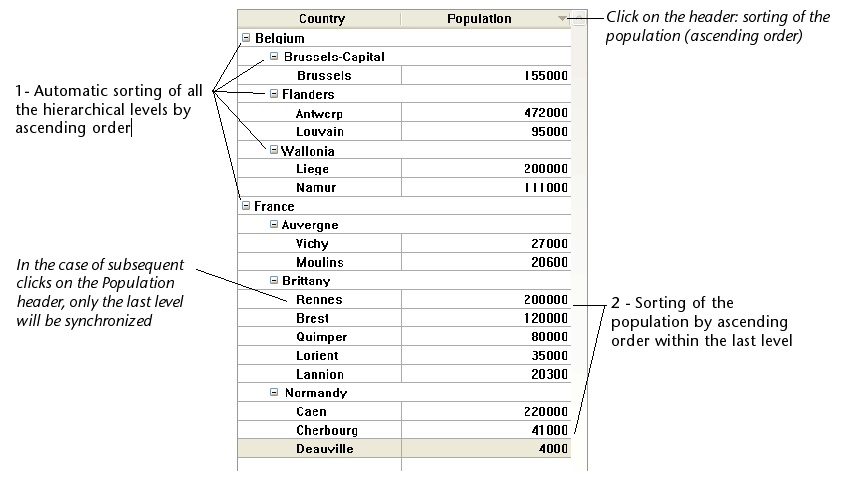The image size is (846, 485).
Task: Click Vichy population value 27000
Action: pos(550,243)
